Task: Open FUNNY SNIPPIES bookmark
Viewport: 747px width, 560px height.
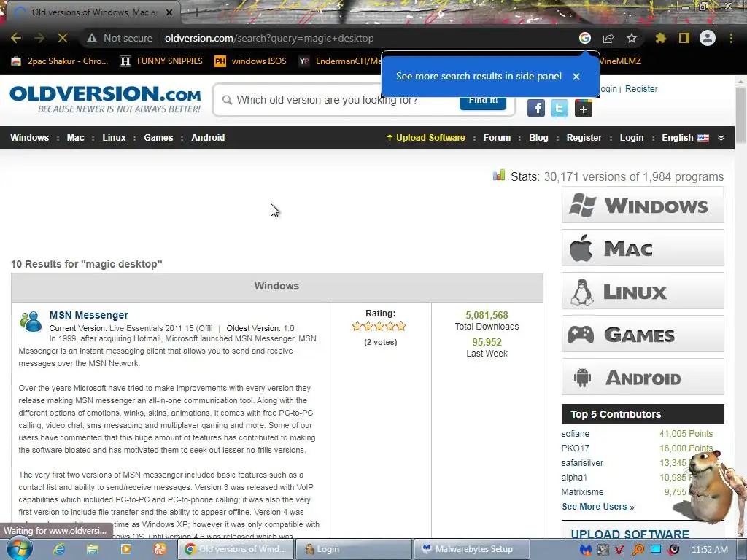Action: click(161, 61)
